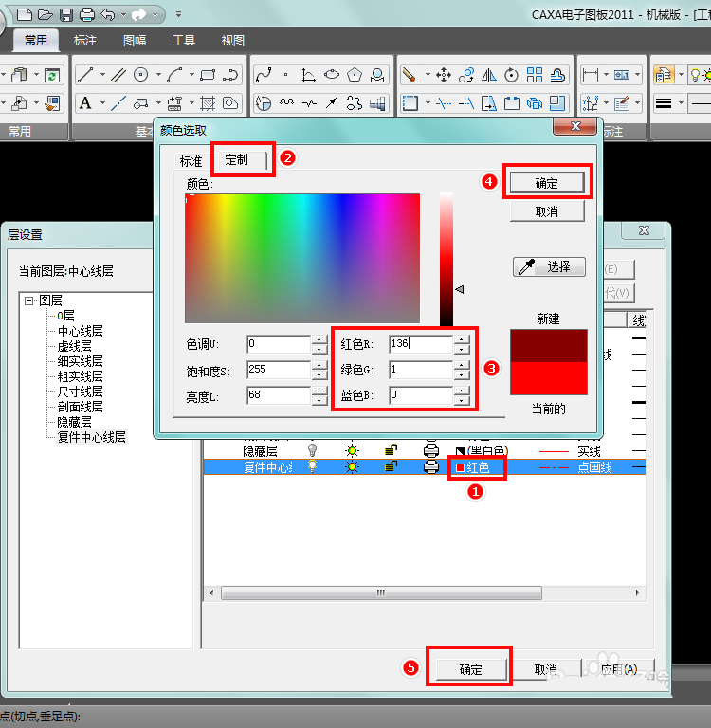This screenshot has height=728, width=711.
Task: Select the Line drawing tool
Action: 85,75
